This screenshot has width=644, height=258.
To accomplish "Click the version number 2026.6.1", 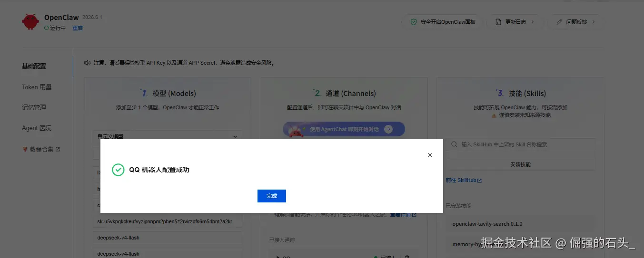I will (92, 17).
